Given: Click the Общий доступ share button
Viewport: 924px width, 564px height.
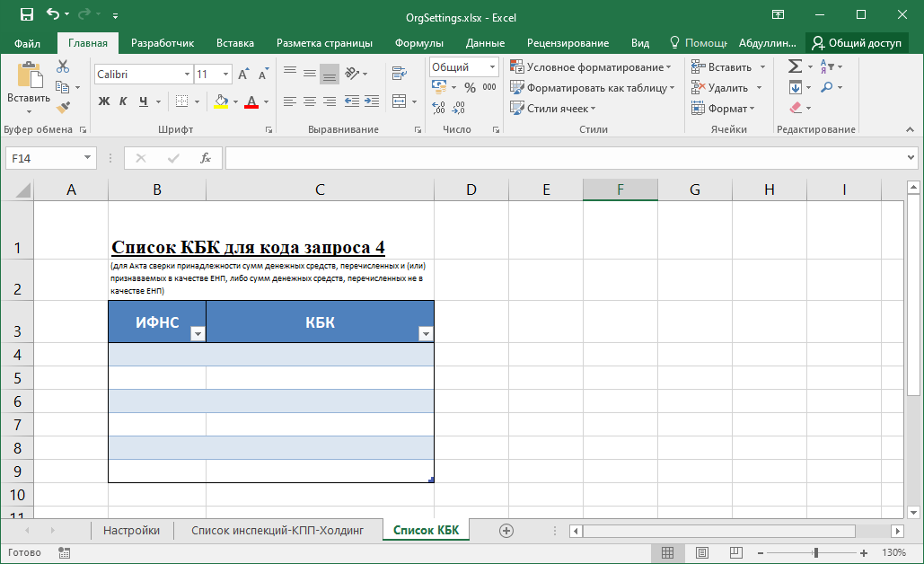Looking at the screenshot, I should pyautogui.click(x=856, y=43).
